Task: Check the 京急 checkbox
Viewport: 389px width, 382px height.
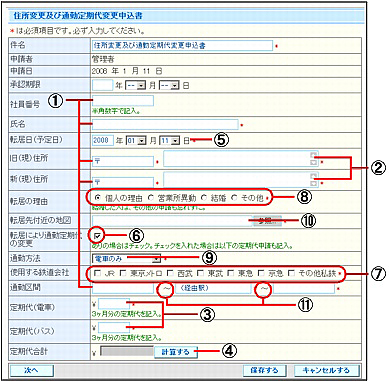Action: pyautogui.click(x=261, y=273)
